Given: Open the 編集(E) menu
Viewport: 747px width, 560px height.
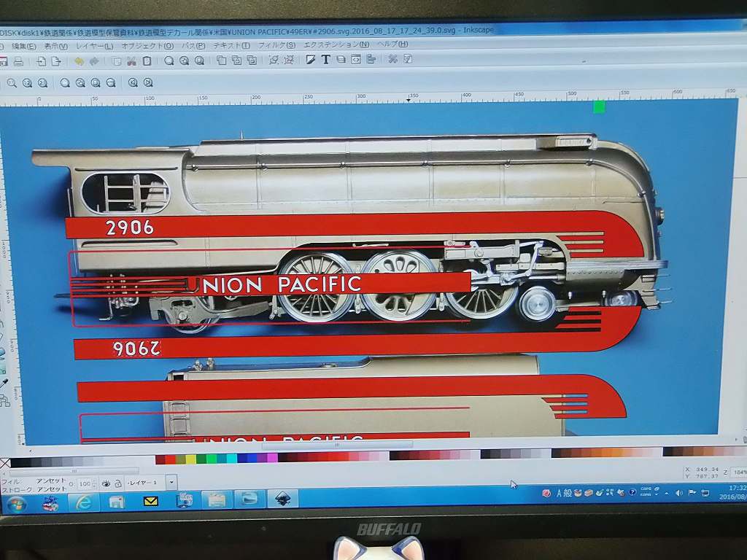Looking at the screenshot, I should pyautogui.click(x=24, y=47).
